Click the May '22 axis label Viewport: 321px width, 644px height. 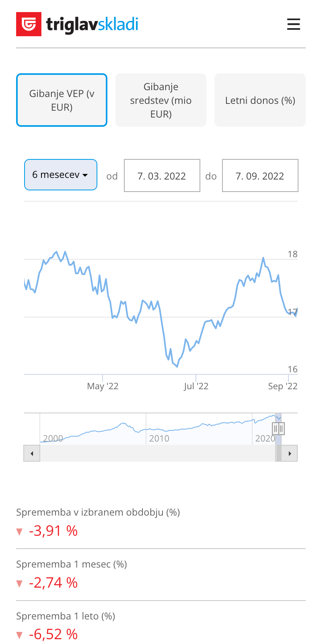click(x=103, y=386)
